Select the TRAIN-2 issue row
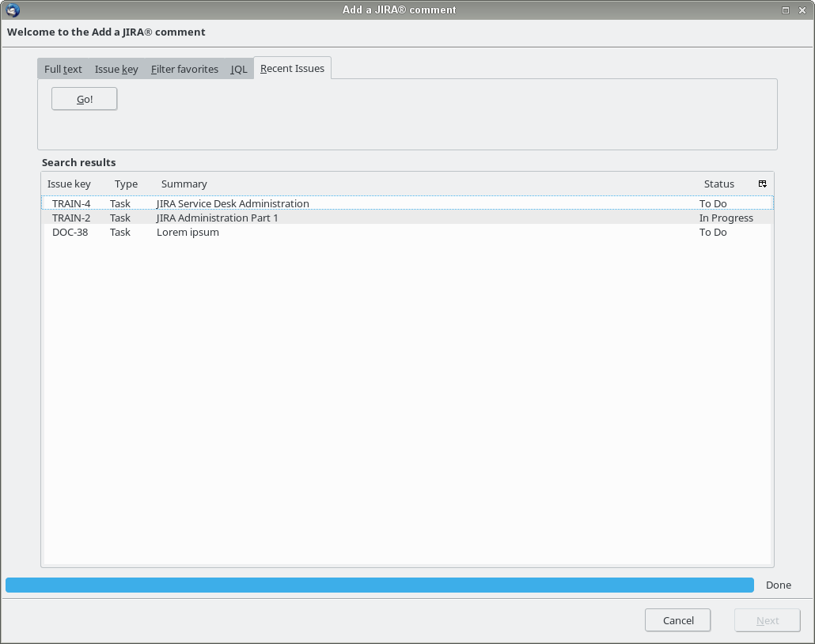Image resolution: width=815 pixels, height=644 pixels. (407, 218)
